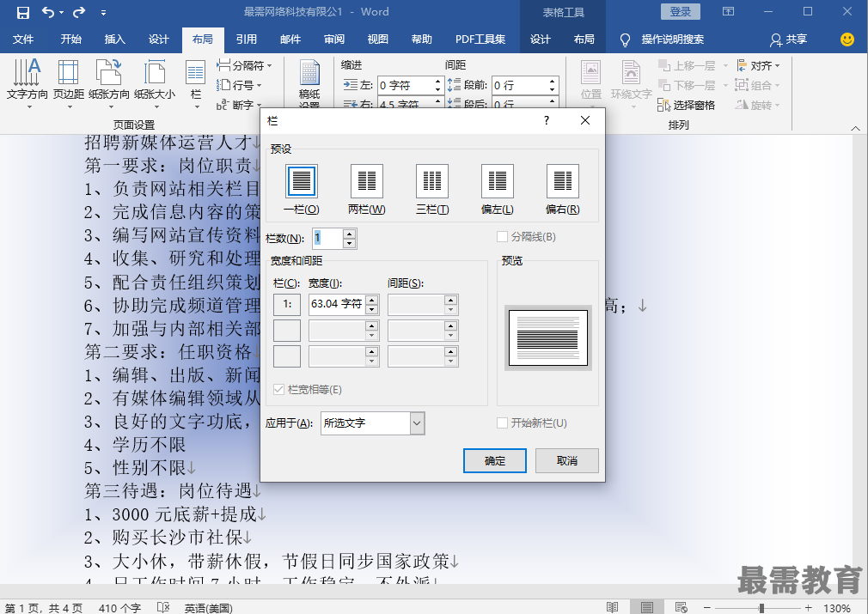This screenshot has height=614, width=868.
Task: Open the 纸张大小 paper size tool
Action: pos(155,82)
